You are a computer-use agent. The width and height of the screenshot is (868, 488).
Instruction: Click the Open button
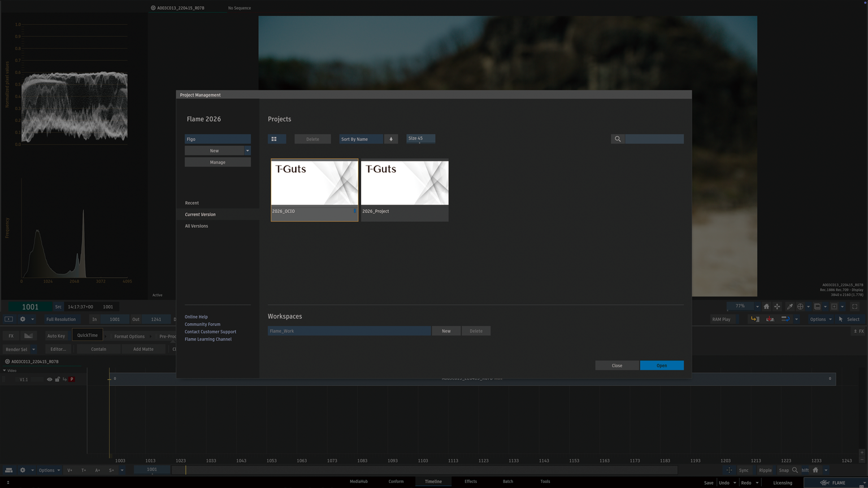[662, 365]
